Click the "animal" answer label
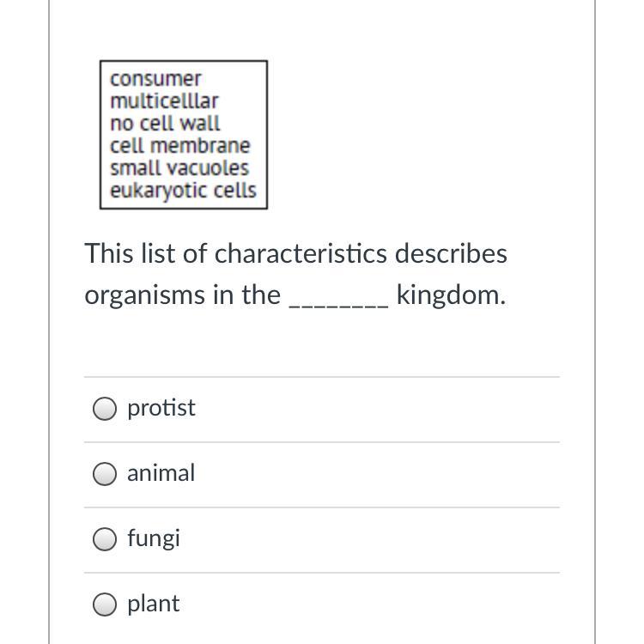This screenshot has height=644, width=644. [x=161, y=473]
